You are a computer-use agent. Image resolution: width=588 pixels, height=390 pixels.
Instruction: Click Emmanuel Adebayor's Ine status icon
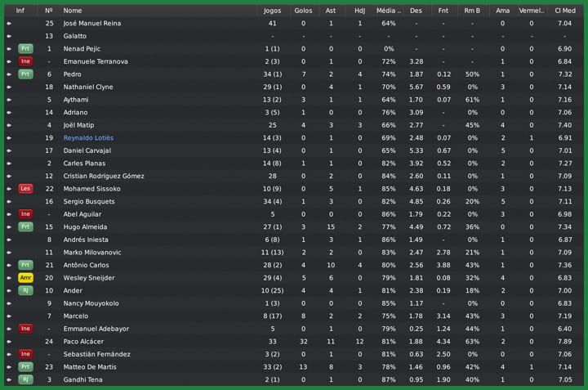25,329
